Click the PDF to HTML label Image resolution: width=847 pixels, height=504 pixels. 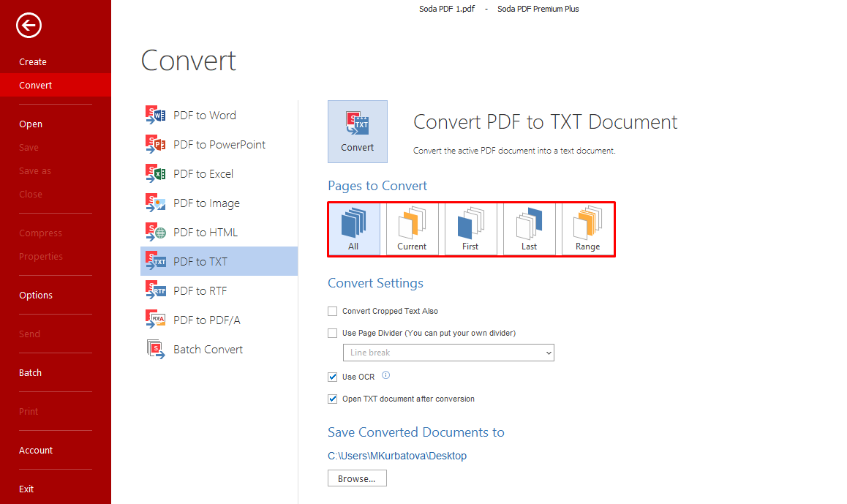tap(206, 233)
